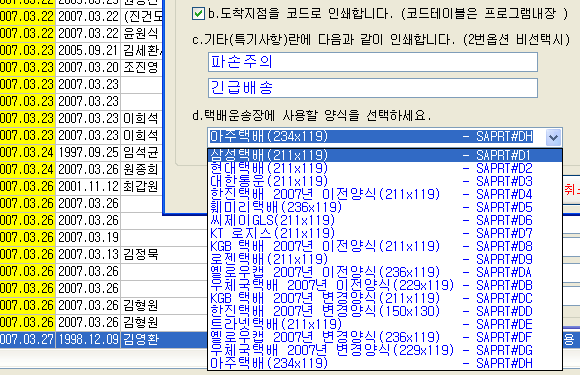This screenshot has height=375, width=580.
Task: Open the courier form dropdown arrow
Action: tap(553, 137)
